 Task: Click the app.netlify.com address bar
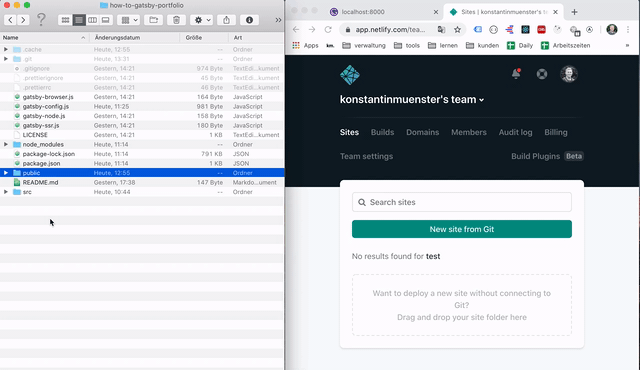point(390,29)
